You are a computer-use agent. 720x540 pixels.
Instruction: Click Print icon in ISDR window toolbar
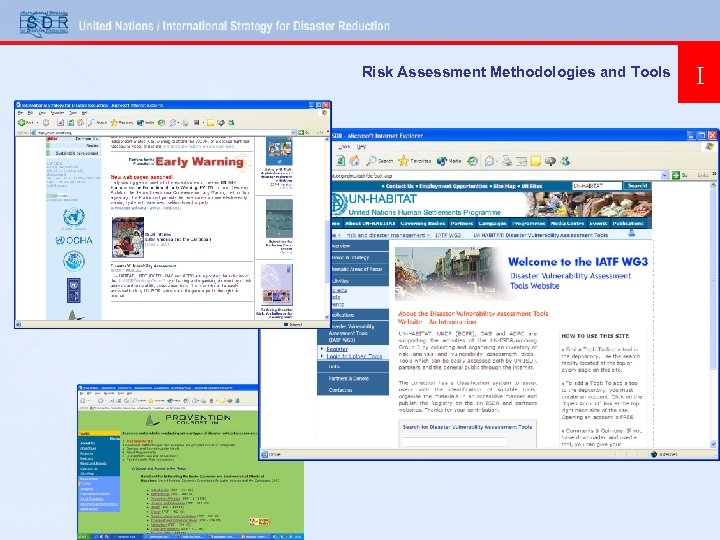point(185,123)
